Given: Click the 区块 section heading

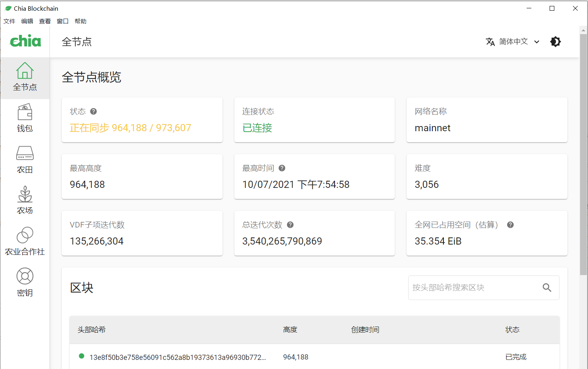Looking at the screenshot, I should (x=82, y=288).
